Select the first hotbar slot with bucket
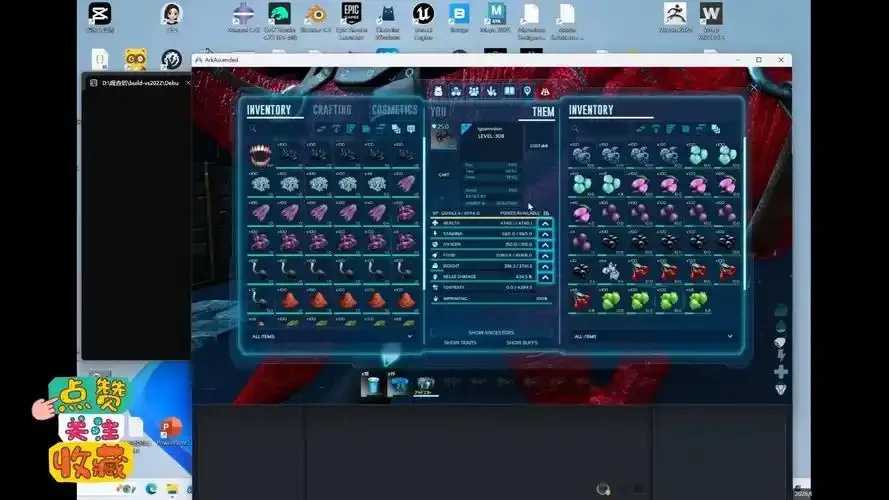The image size is (889, 500). tap(372, 385)
